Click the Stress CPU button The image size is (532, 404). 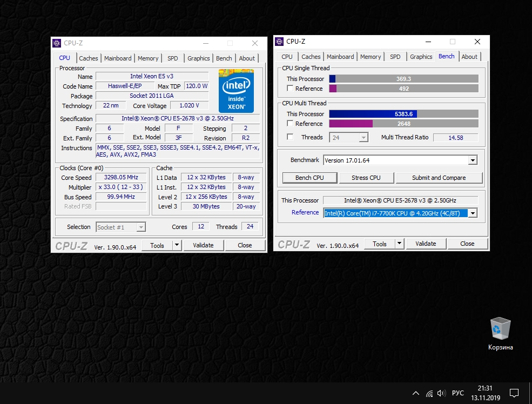tap(366, 178)
